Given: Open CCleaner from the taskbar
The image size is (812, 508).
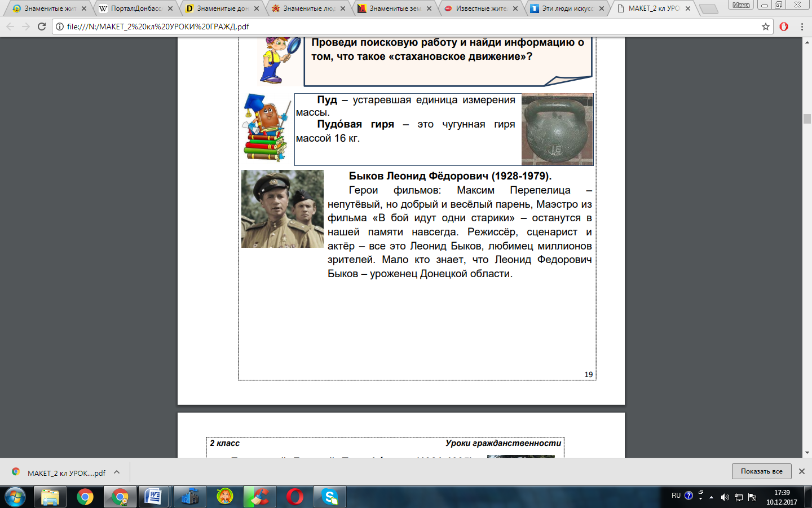Looking at the screenshot, I should 260,497.
